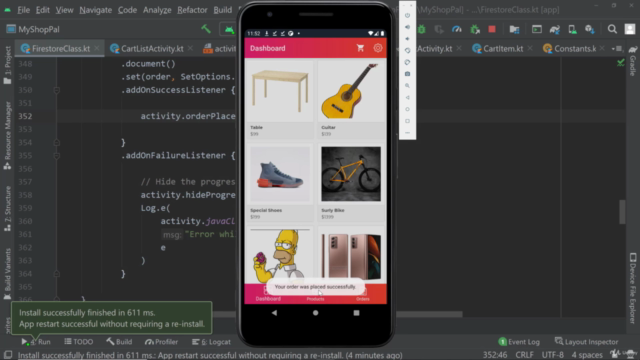
Task: Toggle the Structure side panel
Action: click(x=7, y=209)
